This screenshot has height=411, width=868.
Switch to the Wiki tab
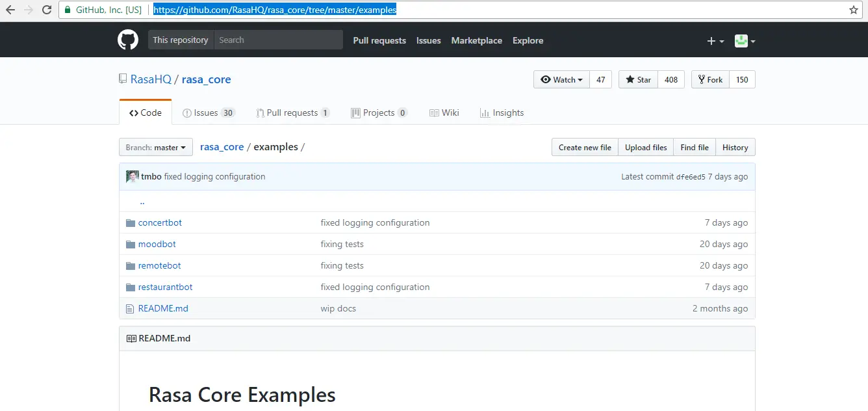point(444,113)
